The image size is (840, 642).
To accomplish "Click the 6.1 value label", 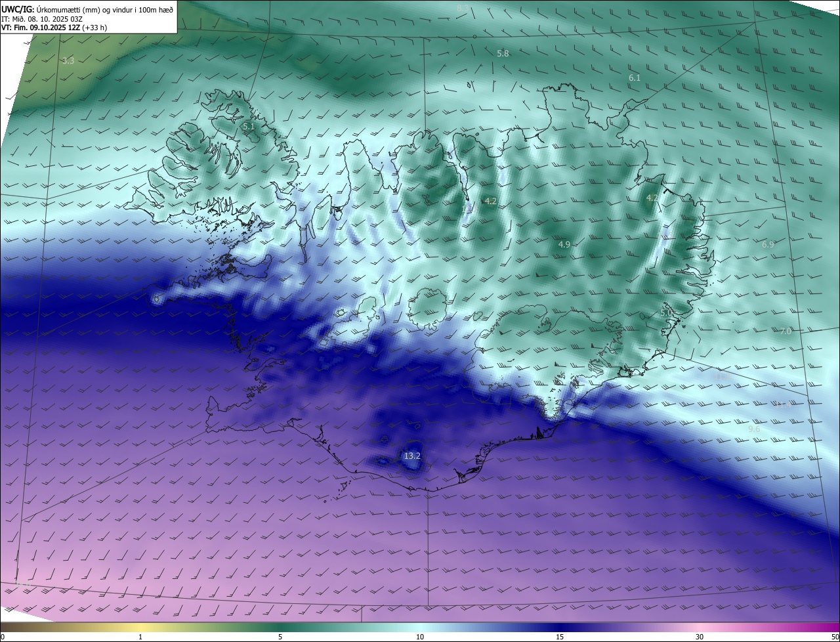I will [634, 77].
